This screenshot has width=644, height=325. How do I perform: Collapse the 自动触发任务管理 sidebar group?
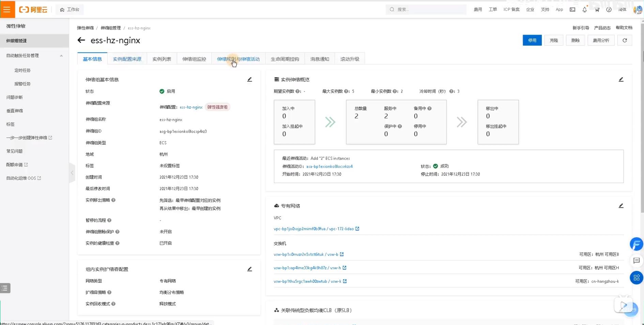click(x=61, y=55)
